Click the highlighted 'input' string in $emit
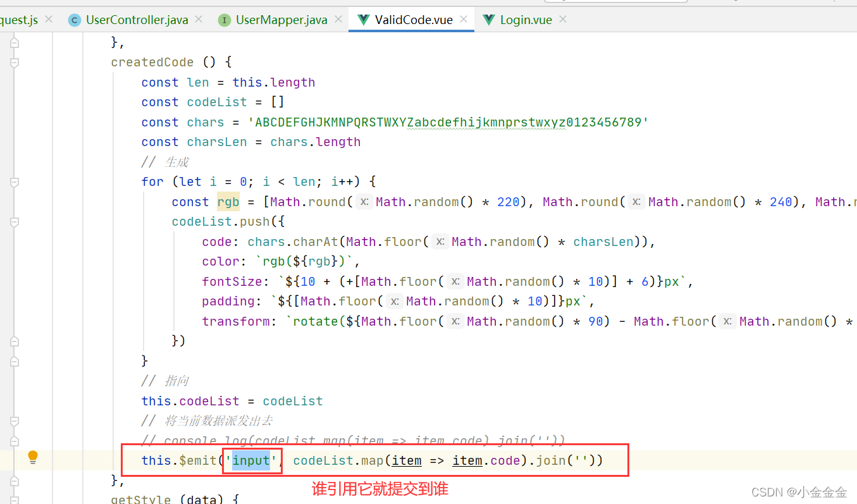Image resolution: width=857 pixels, height=504 pixels. (250, 460)
